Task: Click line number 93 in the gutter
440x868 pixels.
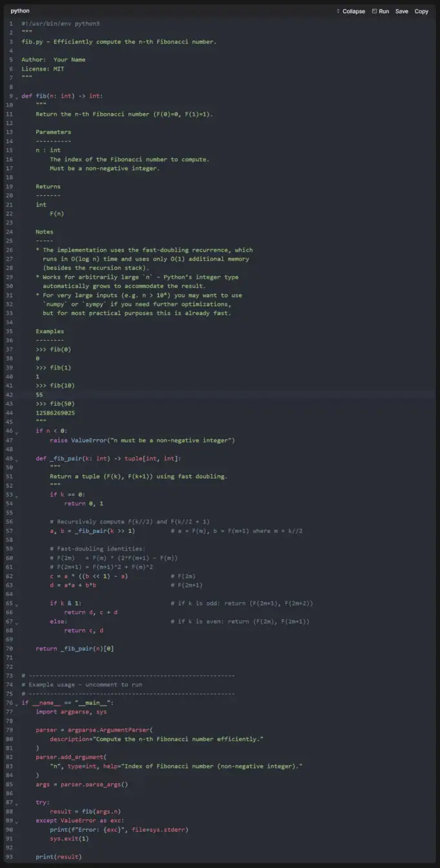Action: [9, 857]
